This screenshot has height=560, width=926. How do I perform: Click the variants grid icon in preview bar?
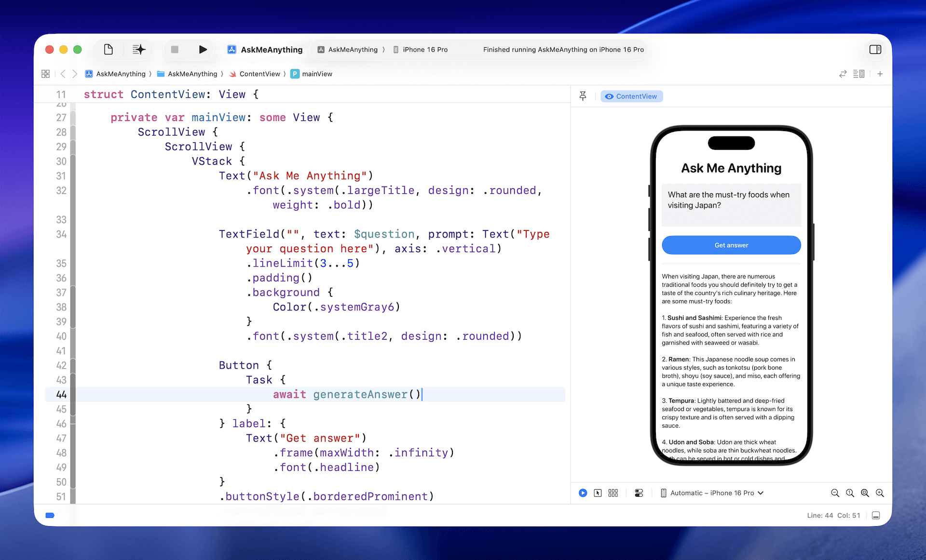(613, 493)
